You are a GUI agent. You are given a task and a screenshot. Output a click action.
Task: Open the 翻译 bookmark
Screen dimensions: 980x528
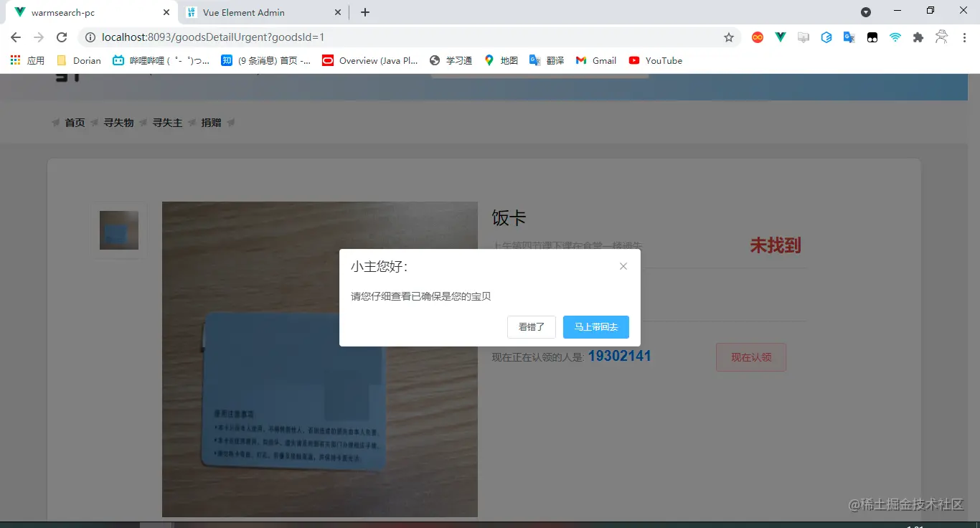click(547, 60)
